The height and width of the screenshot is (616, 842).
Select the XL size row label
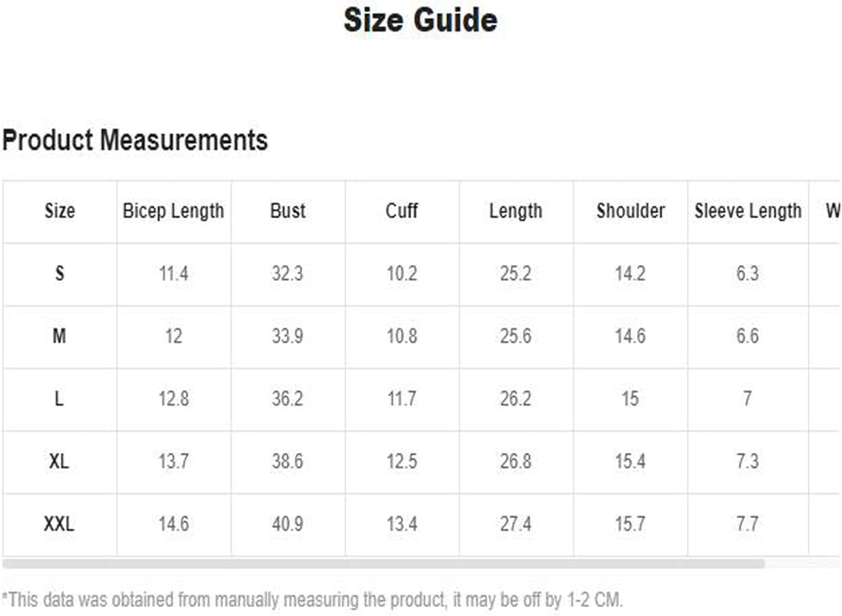click(x=60, y=461)
